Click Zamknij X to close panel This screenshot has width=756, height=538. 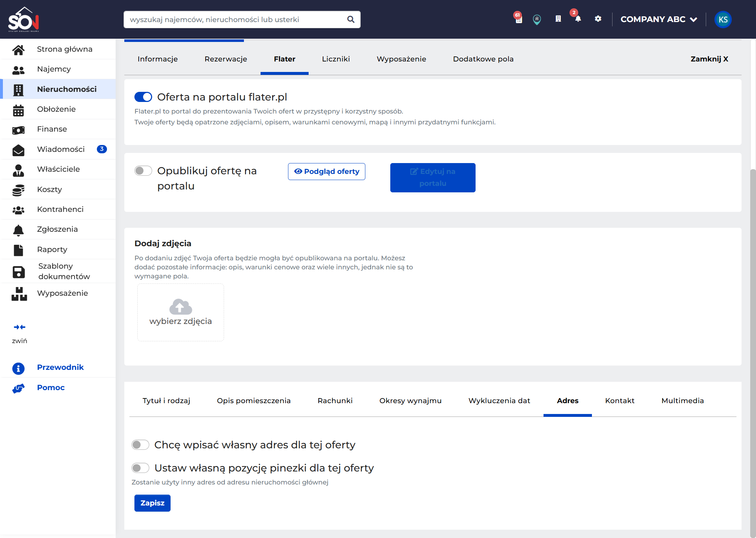pyautogui.click(x=709, y=59)
